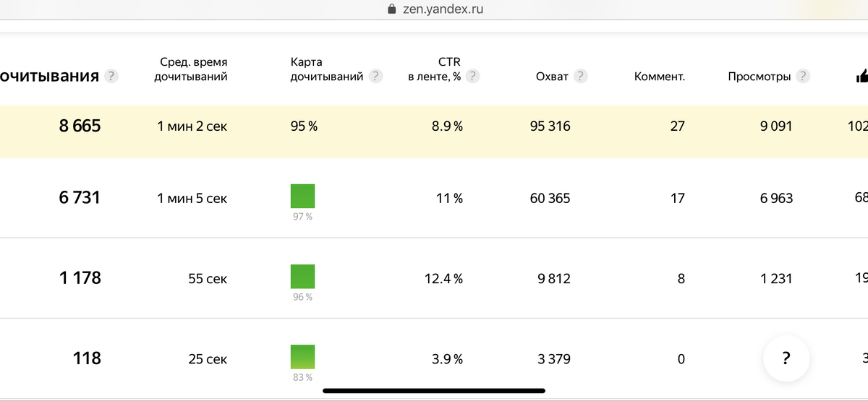Click the zen.yandex.ru address bar
This screenshot has width=868, height=401.
pos(434,9)
